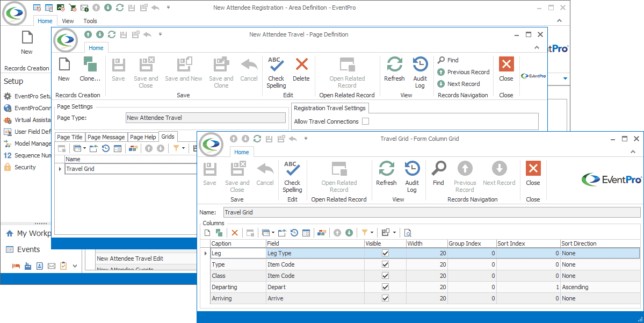This screenshot has width=644, height=323.
Task: Click green clone icon in Columns toolbar
Action: click(219, 233)
